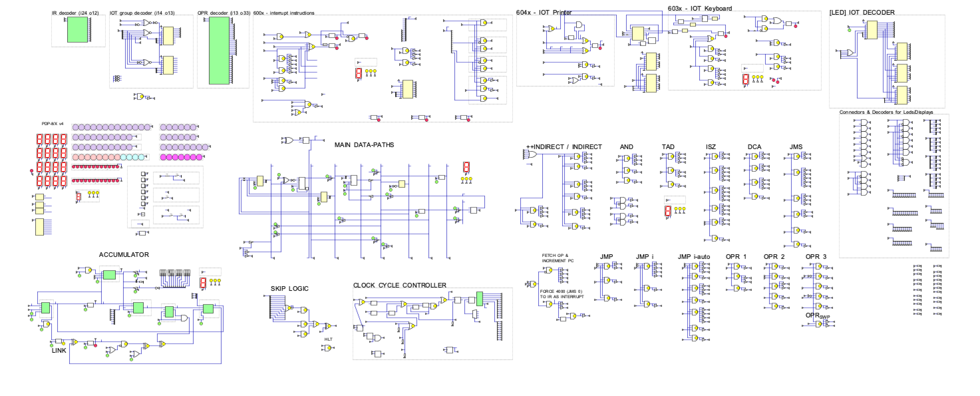Select the SKIP LOGIC heading text
980x396 pixels.
point(289,289)
